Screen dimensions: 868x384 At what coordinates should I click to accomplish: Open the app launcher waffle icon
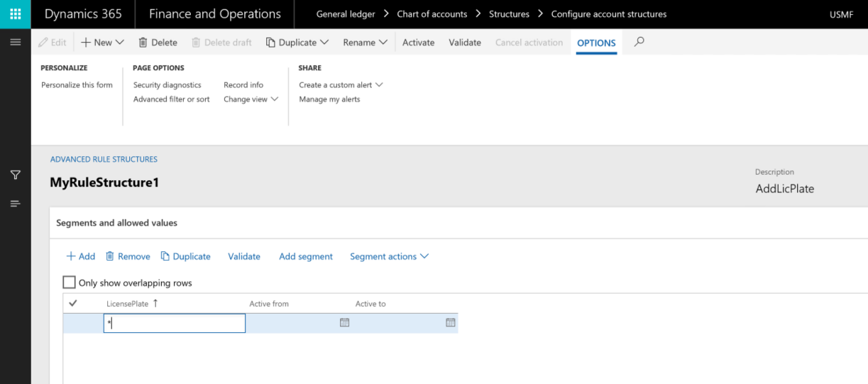15,14
